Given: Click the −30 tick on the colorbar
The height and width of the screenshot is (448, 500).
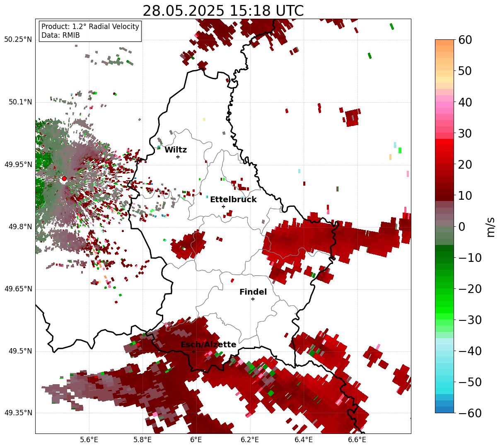Looking at the screenshot, I should (x=470, y=320).
